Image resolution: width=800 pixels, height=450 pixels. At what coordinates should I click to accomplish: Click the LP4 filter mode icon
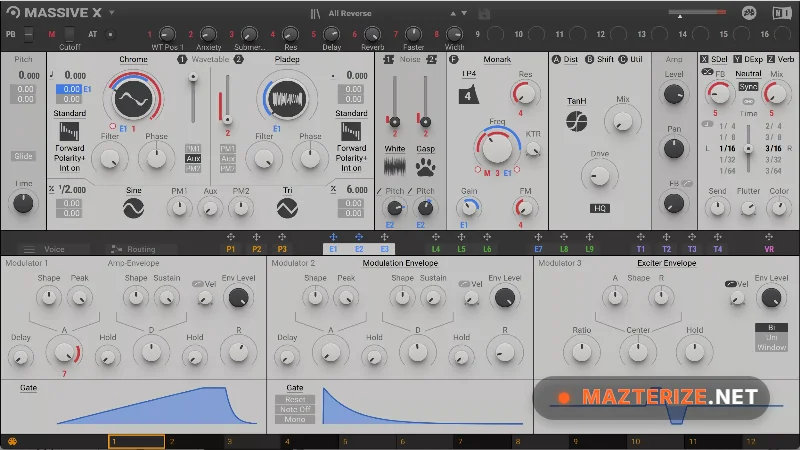coord(468,94)
